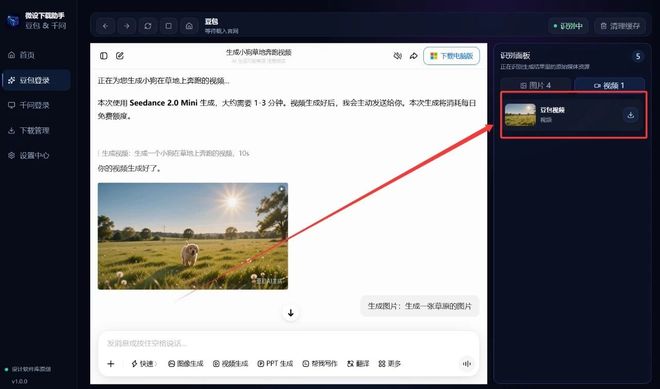Click the message input field
Screen dimensions: 660x389
pyautogui.click(x=288, y=343)
